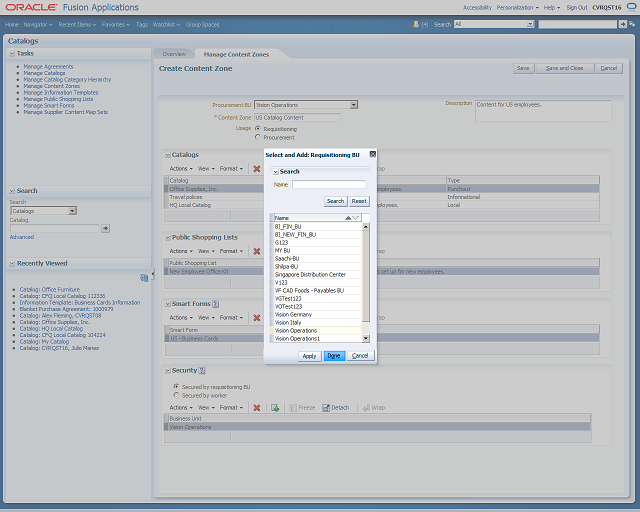
Task: Click the dialog list vertical scrollbar
Action: tap(366, 276)
